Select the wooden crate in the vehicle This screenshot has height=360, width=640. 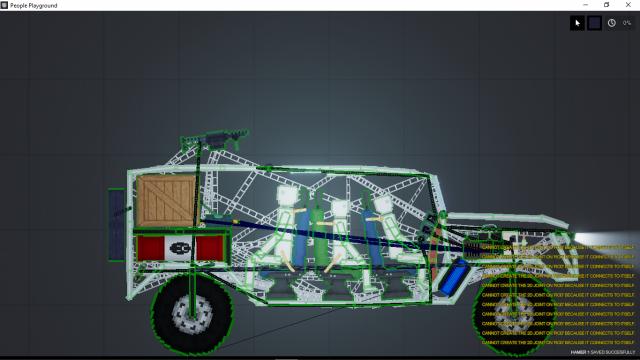[166, 200]
